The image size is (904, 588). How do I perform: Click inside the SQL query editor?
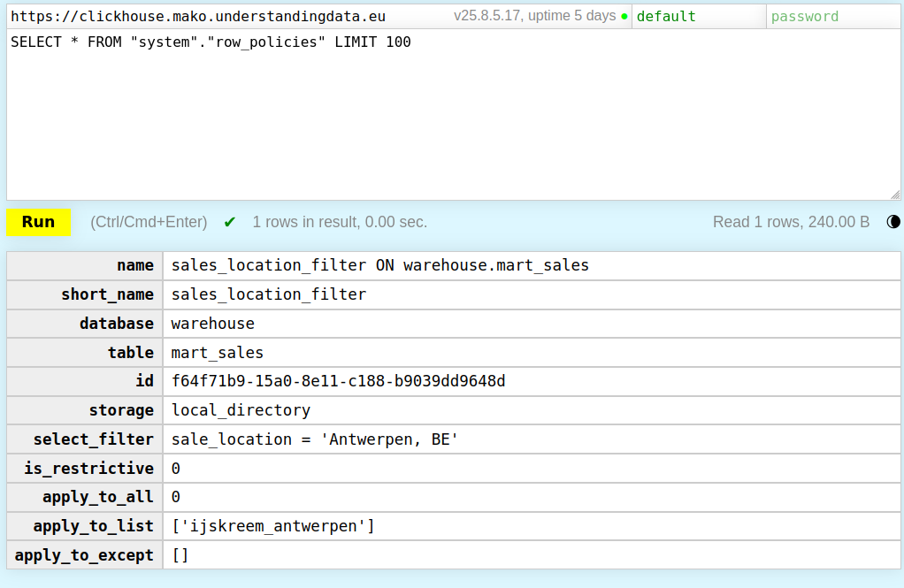[451, 115]
